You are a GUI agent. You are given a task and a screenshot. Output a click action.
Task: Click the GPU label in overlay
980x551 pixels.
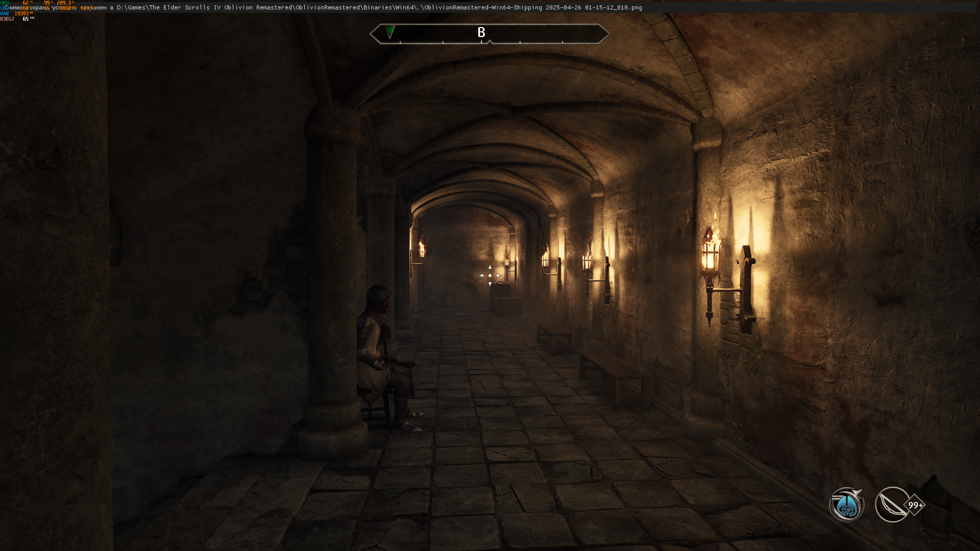tap(5, 3)
